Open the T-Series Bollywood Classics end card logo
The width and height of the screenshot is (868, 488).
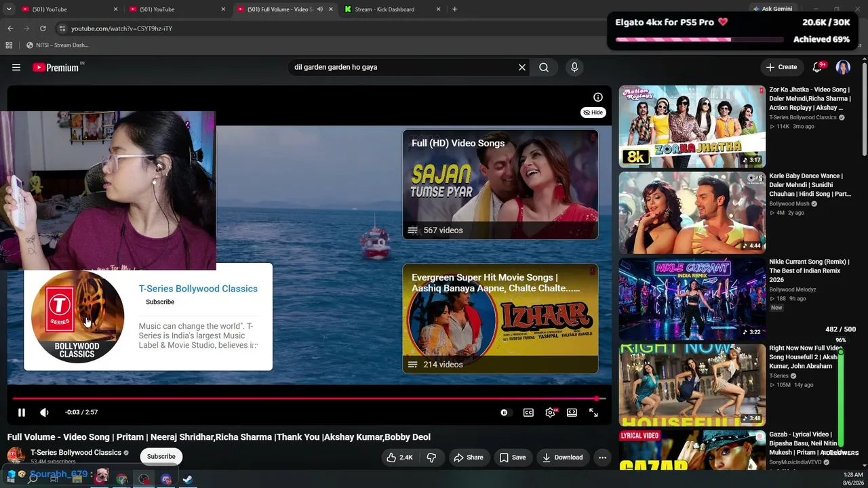tap(77, 317)
